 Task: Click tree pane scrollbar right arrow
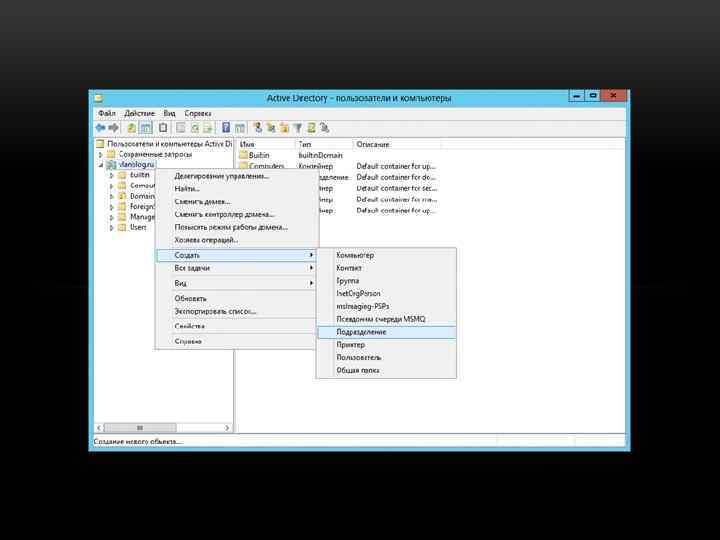pyautogui.click(x=227, y=428)
